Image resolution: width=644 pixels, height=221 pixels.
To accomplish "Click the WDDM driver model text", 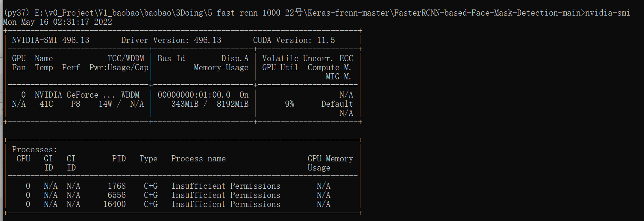I will click(130, 95).
